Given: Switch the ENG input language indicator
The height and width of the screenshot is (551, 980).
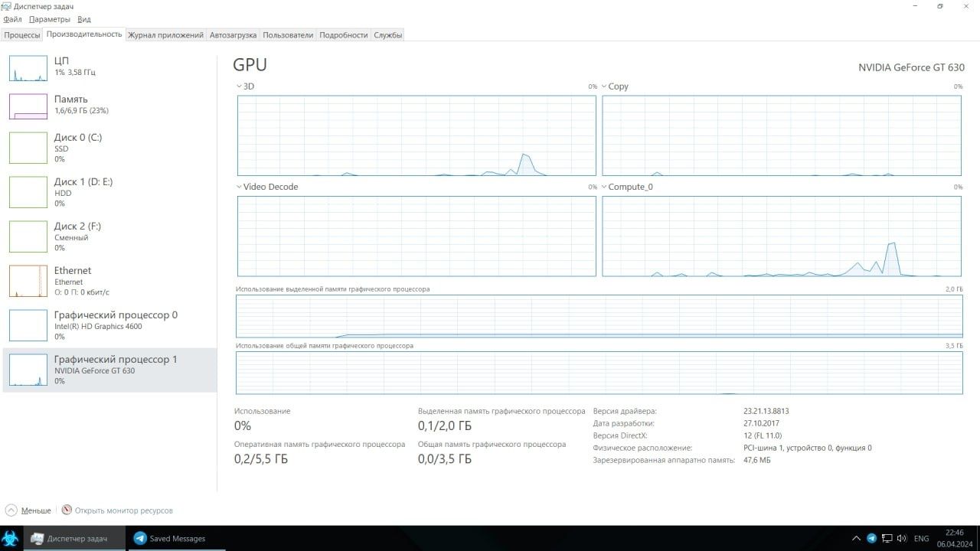Looking at the screenshot, I should (x=921, y=538).
